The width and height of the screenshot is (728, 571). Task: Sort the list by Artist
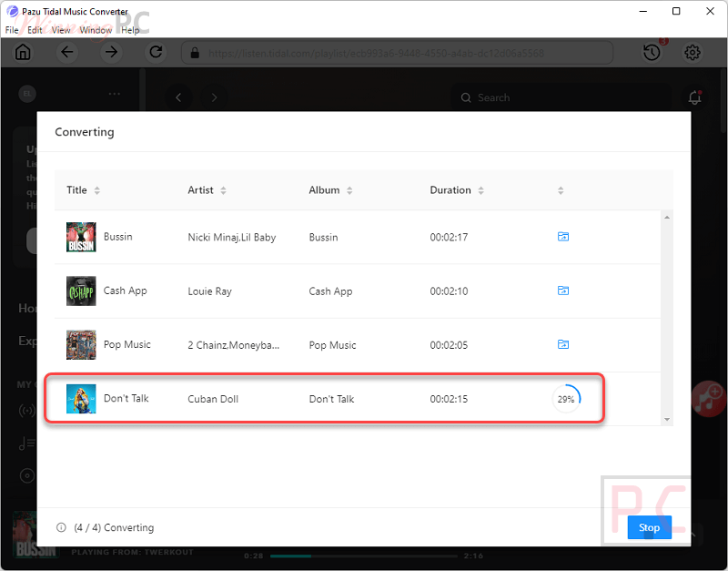[x=223, y=190]
